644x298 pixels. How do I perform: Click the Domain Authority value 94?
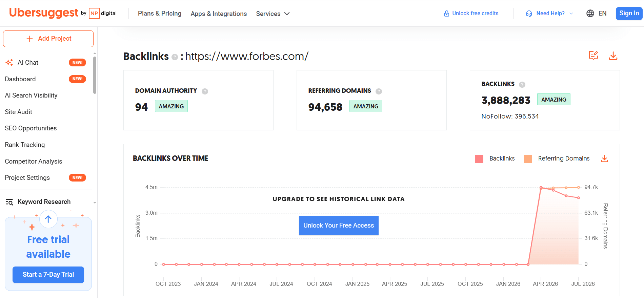141,107
